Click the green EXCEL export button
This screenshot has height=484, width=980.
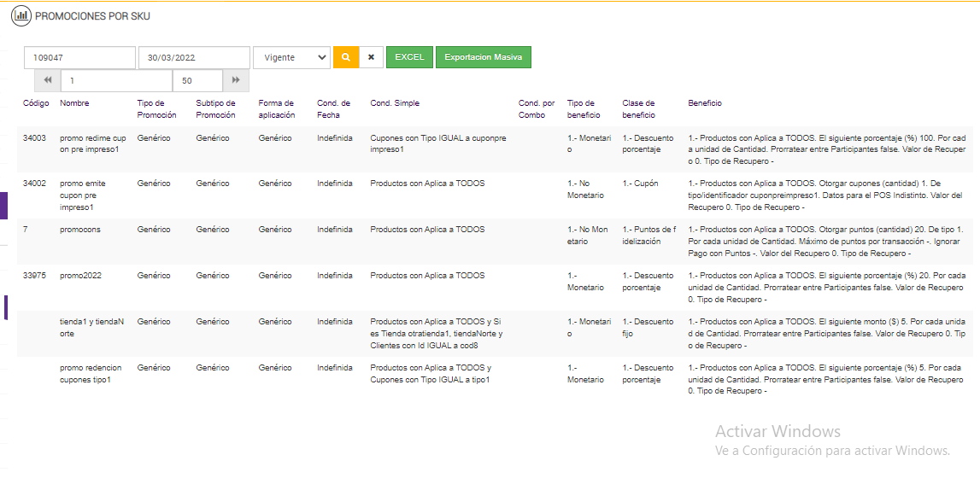coord(409,57)
